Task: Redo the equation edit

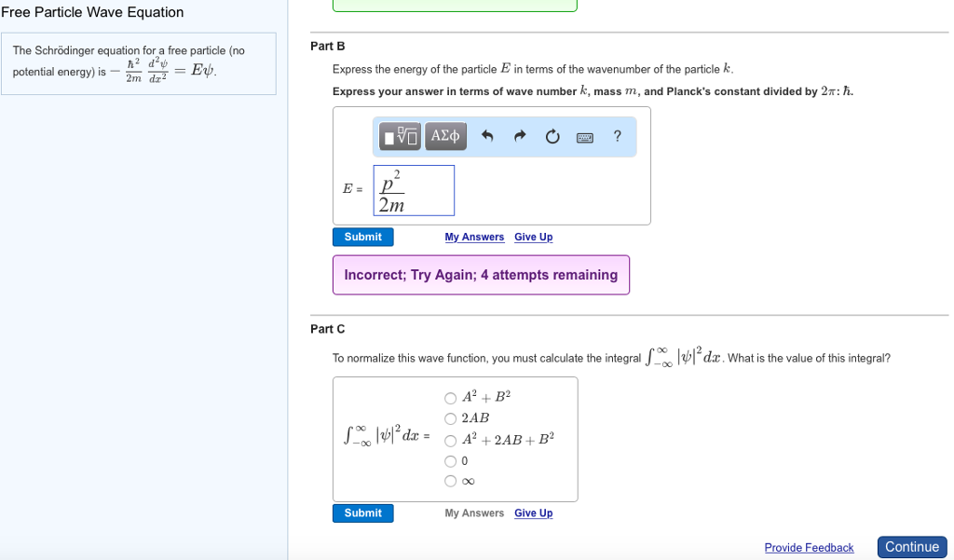Action: click(x=519, y=136)
